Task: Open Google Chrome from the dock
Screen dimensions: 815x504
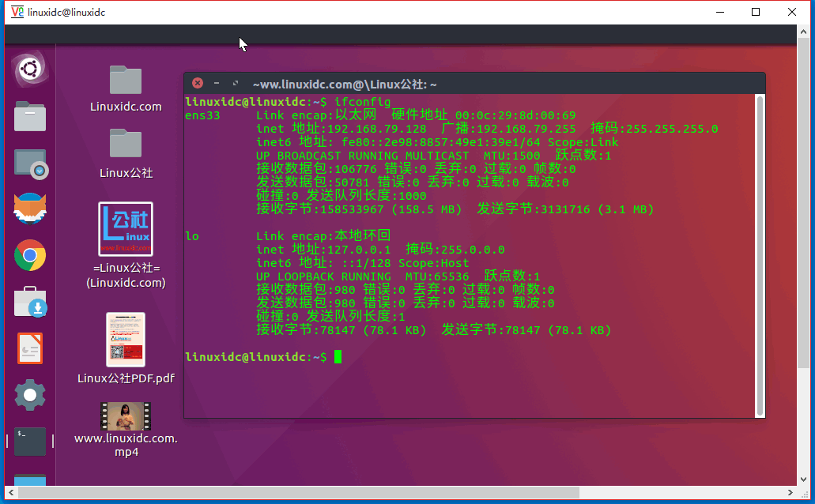Action: point(30,255)
